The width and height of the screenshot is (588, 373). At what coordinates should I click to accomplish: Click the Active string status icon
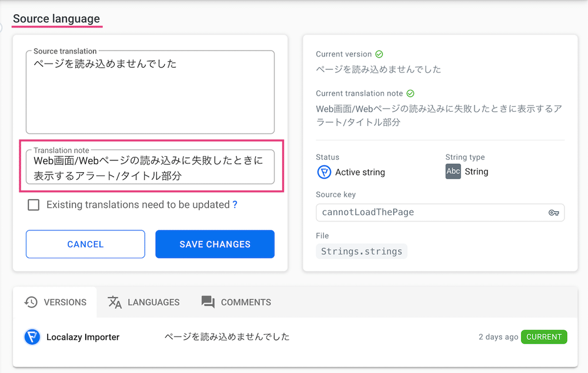(325, 172)
